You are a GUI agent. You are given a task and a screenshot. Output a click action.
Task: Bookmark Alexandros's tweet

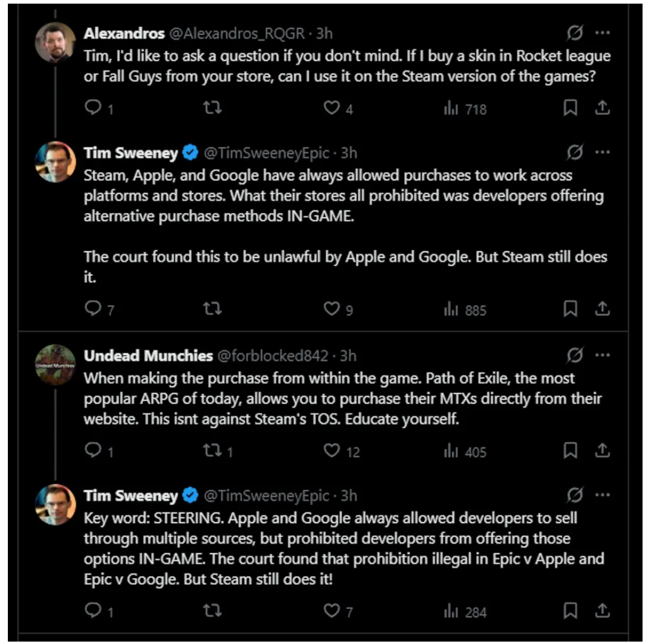click(x=570, y=108)
